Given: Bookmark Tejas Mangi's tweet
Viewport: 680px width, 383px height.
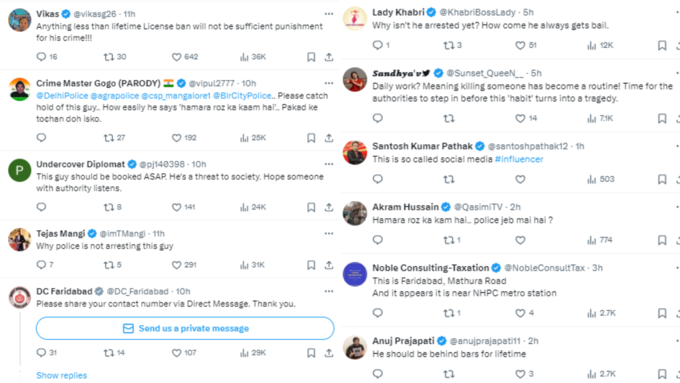Looking at the screenshot, I should pyautogui.click(x=311, y=265).
